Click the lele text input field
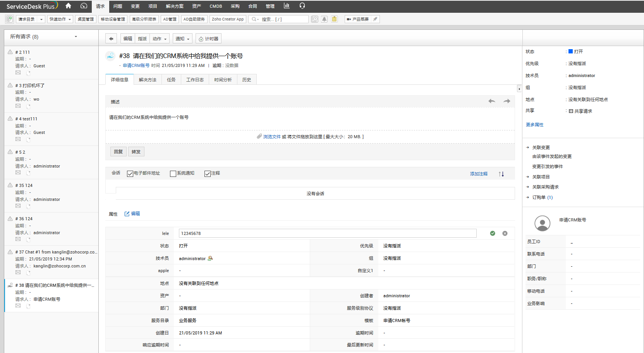644x353 pixels. (x=327, y=233)
